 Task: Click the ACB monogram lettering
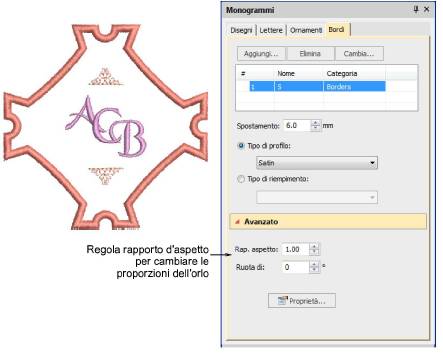[106, 127]
